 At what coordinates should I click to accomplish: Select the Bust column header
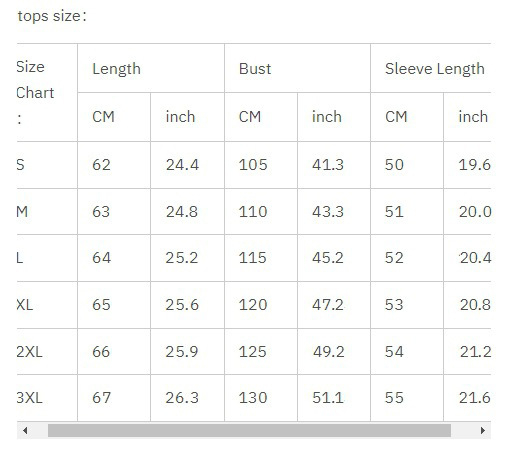[255, 69]
